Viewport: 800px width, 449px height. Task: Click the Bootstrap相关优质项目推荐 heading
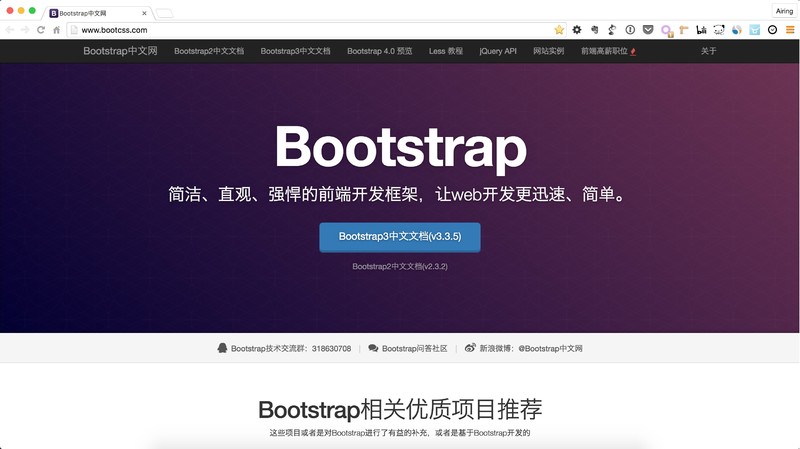(x=400, y=409)
